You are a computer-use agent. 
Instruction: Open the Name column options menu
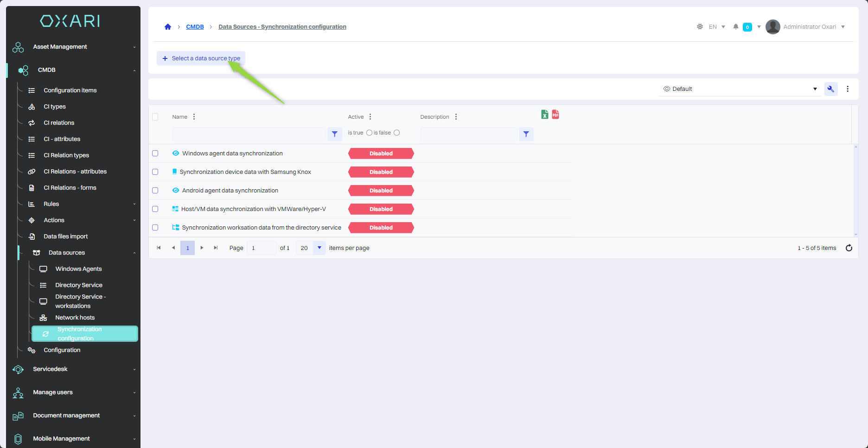[194, 117]
